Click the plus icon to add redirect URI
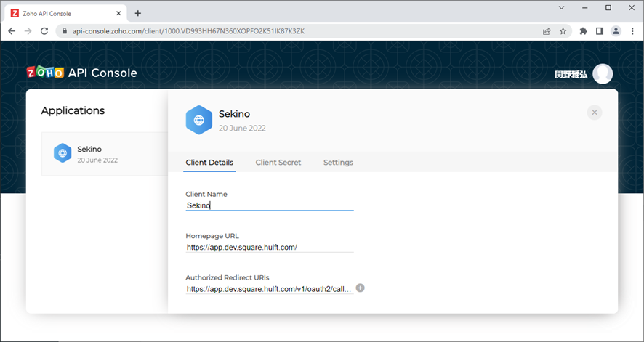Image resolution: width=644 pixels, height=342 pixels. point(361,288)
